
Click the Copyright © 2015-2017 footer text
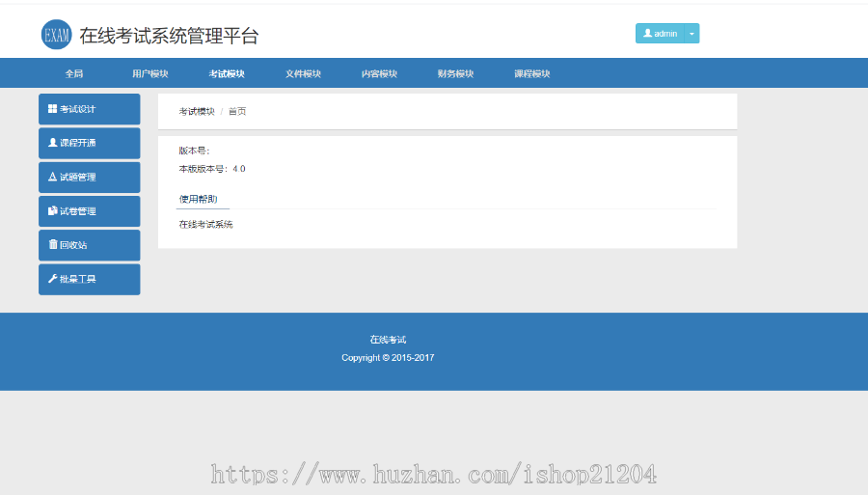tap(388, 358)
